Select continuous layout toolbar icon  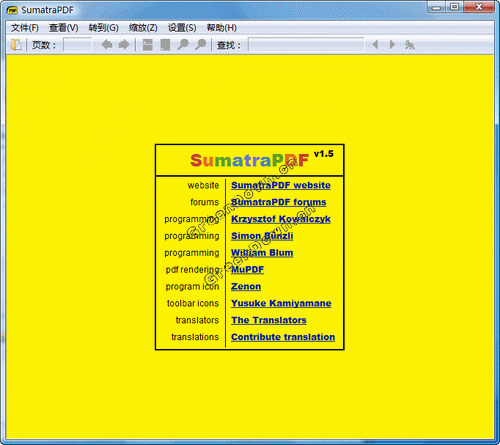(147, 45)
